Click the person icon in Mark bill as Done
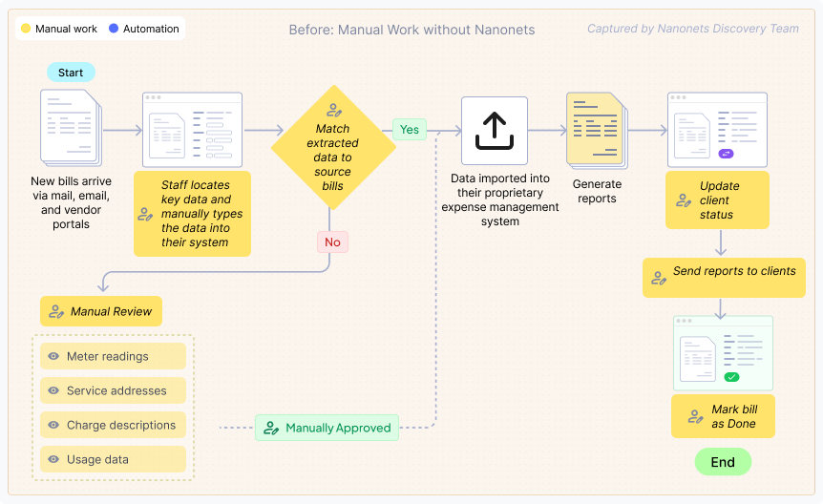The image size is (823, 504). (x=695, y=416)
